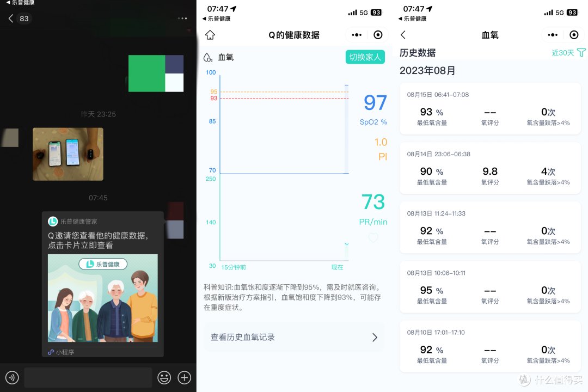Tap the 73 PR/min pulse reading

click(373, 202)
